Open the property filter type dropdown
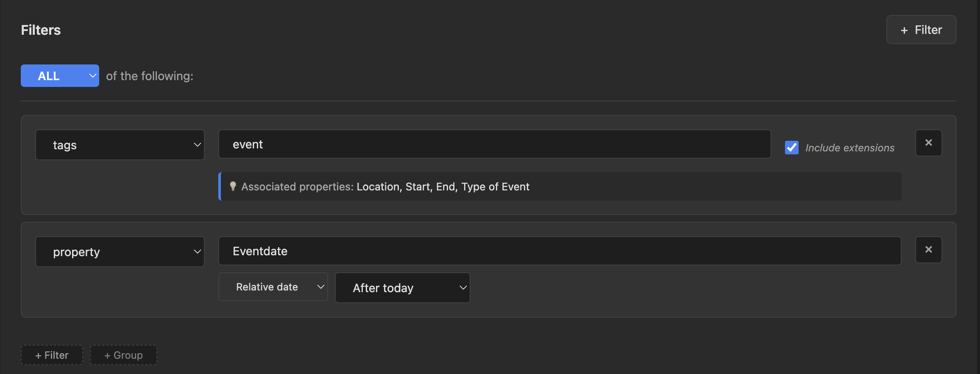 tap(120, 252)
